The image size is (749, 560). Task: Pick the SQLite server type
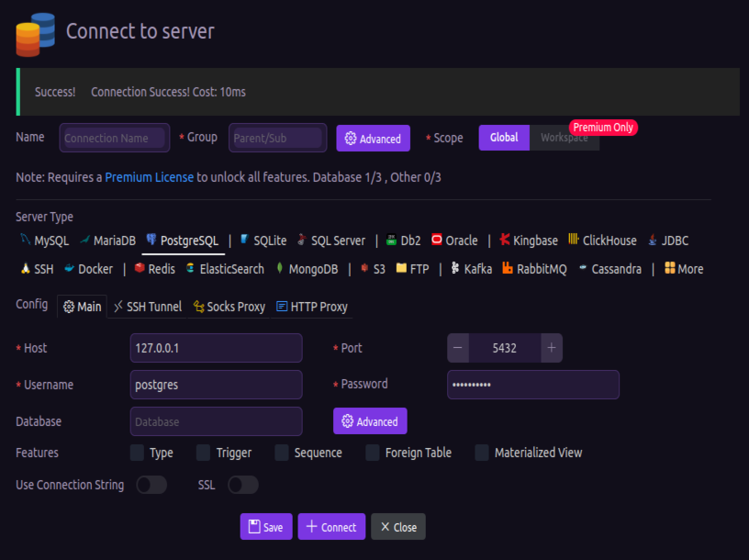(x=263, y=241)
